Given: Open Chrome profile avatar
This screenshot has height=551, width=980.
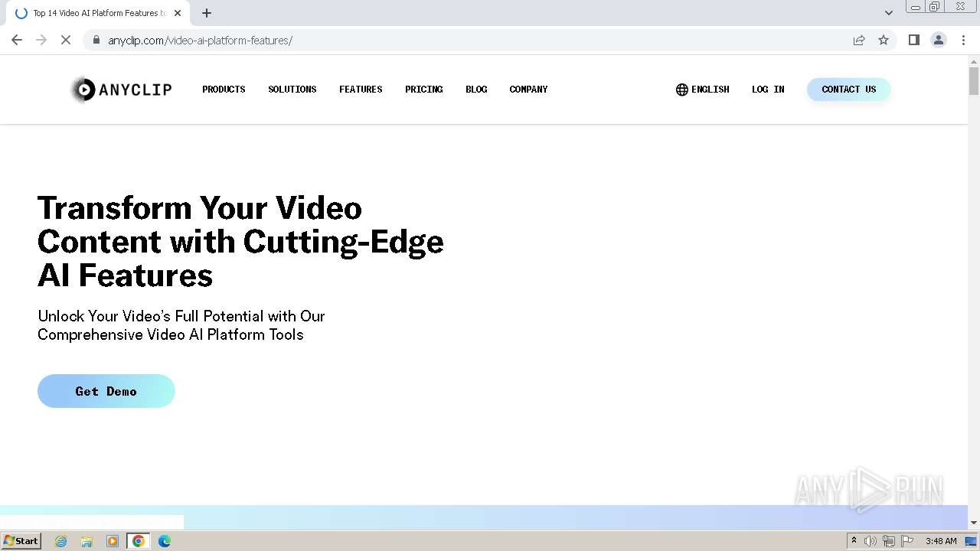Looking at the screenshot, I should click(939, 40).
